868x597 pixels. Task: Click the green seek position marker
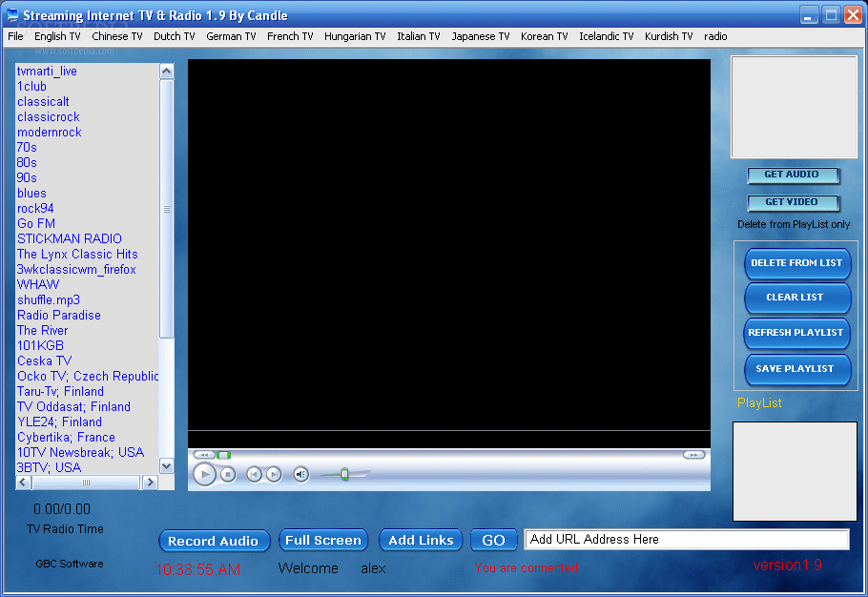pyautogui.click(x=223, y=455)
